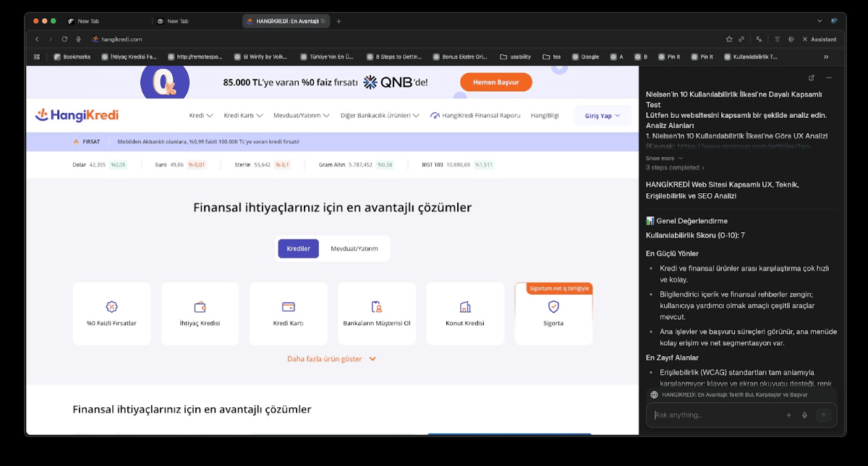
Task: Select the HANGİKREDİ browser tab
Action: point(286,21)
